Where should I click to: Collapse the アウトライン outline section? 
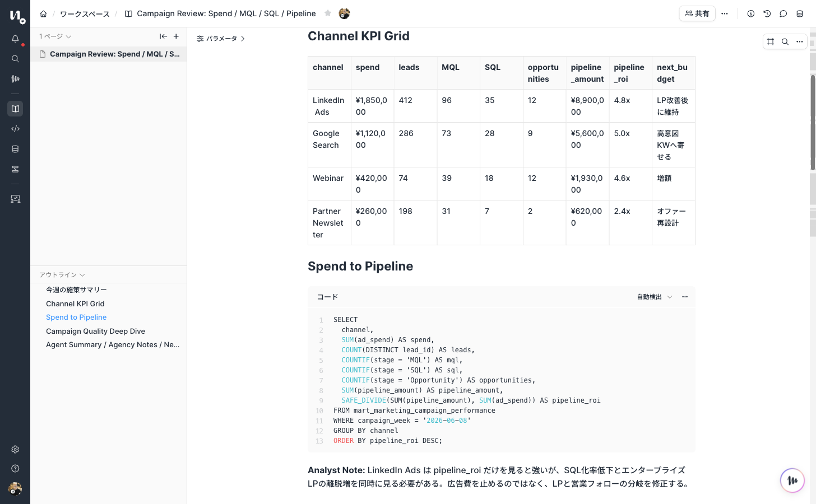click(62, 275)
